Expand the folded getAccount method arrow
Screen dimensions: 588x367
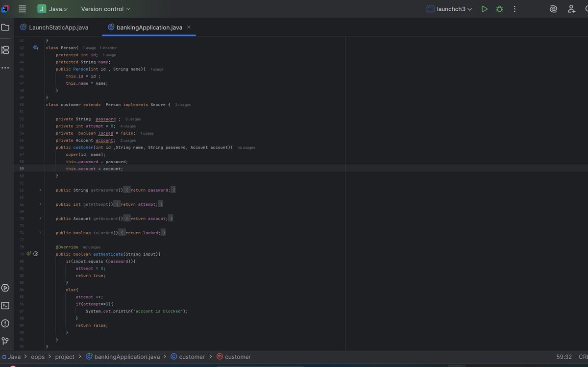click(40, 218)
